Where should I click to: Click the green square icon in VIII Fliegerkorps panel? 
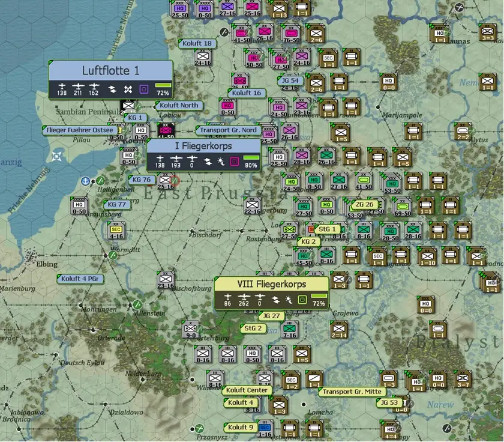(x=302, y=299)
